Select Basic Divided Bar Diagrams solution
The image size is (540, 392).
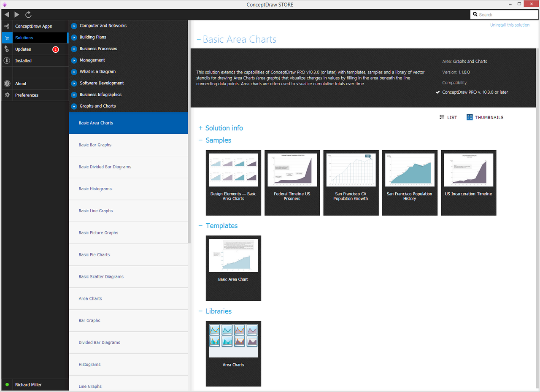pos(128,167)
